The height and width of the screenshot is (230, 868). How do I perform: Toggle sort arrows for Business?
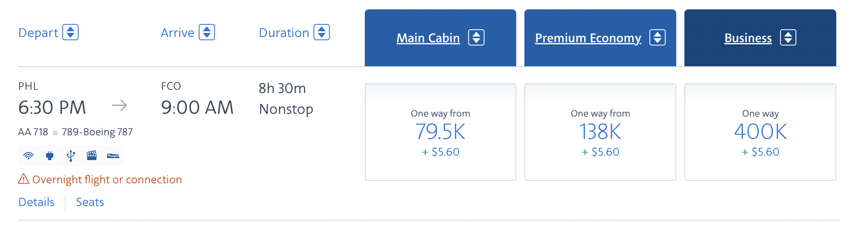click(x=788, y=38)
